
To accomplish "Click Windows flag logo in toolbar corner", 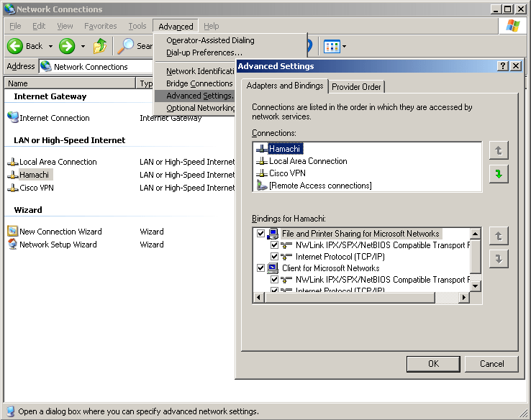I will coord(513,26).
